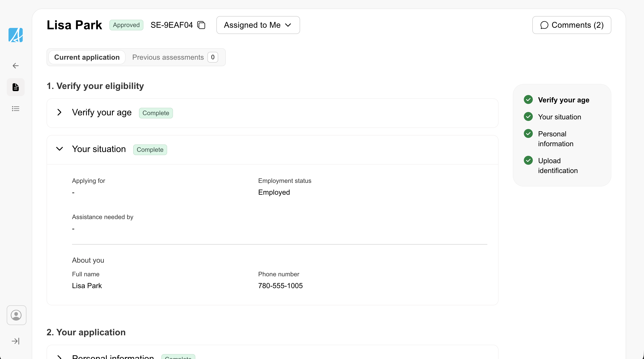
Task: Select the Current application tab
Action: click(87, 57)
